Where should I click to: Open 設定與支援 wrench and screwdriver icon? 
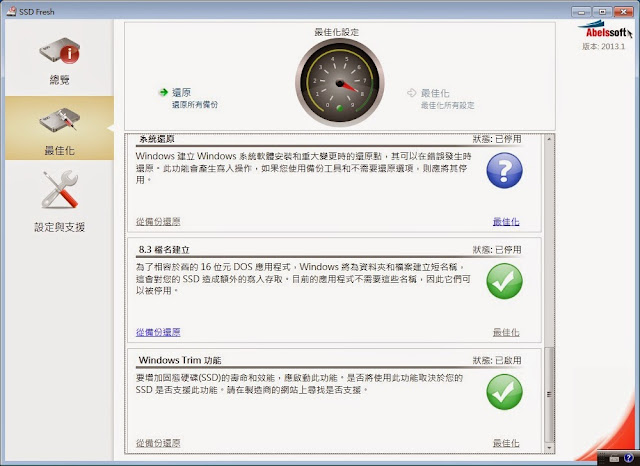pos(60,189)
